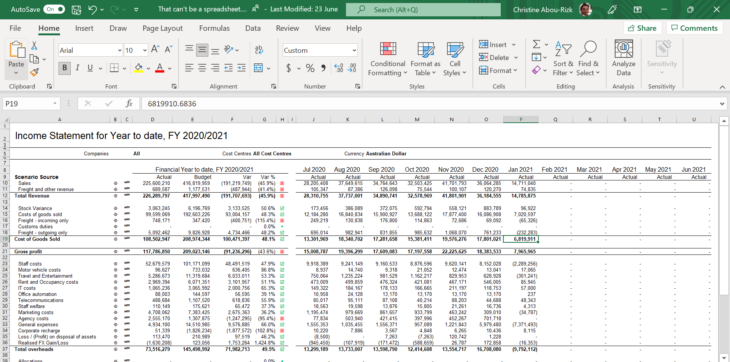Switch to the Page Layout tab

(x=162, y=28)
